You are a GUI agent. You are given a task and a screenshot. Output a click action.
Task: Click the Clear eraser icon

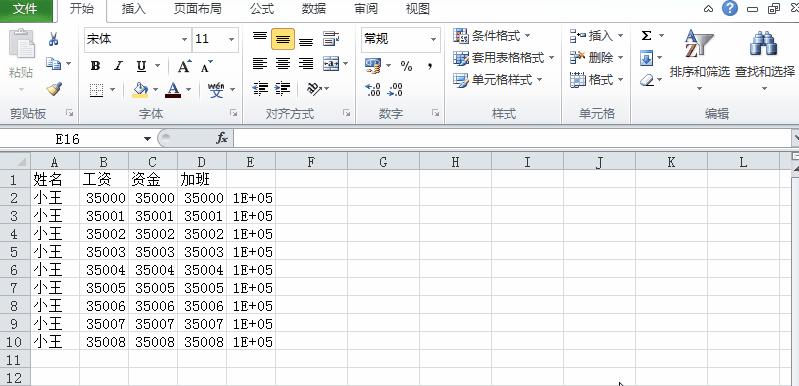pos(647,80)
